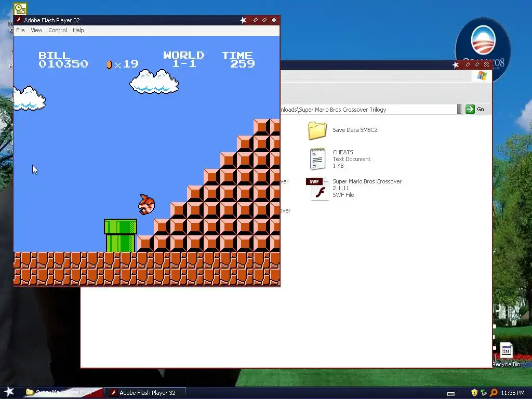Screen dimensions: 532x399
Task: Open the Save Data SMBC2 folder
Action: [317, 130]
